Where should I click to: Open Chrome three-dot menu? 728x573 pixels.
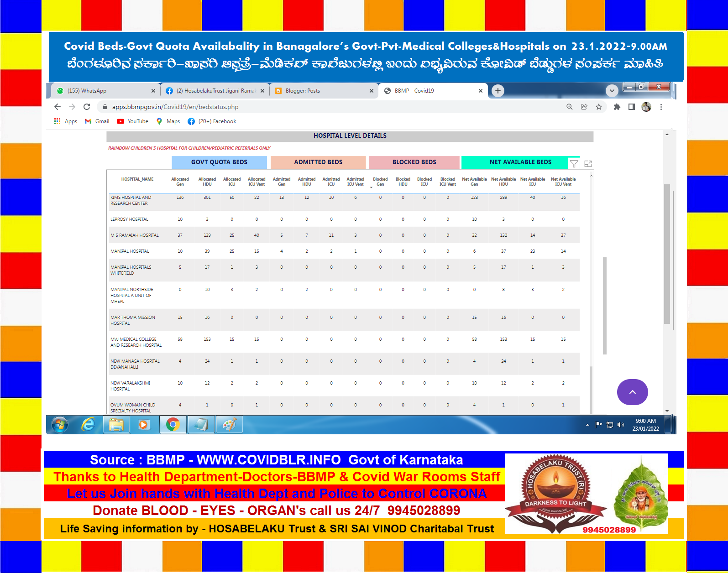(x=661, y=107)
